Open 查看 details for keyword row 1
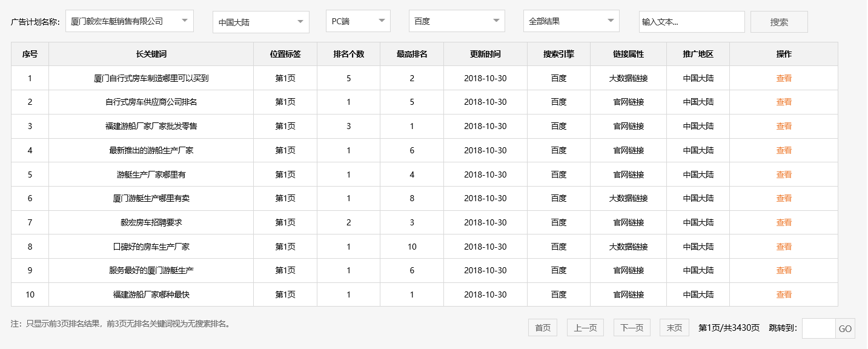Viewport: 868px width, 349px height. pyautogui.click(x=784, y=78)
